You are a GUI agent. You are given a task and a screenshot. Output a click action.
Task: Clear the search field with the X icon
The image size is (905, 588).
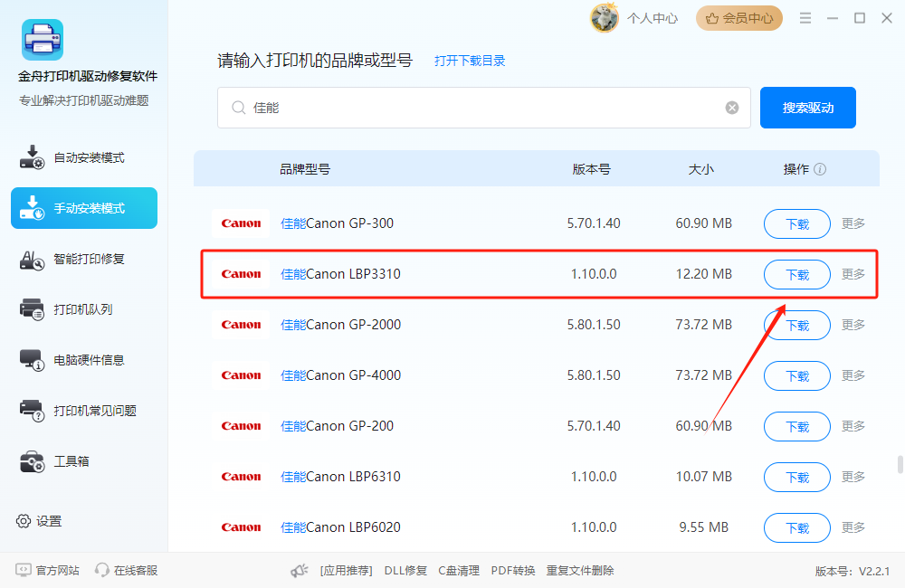coord(732,108)
